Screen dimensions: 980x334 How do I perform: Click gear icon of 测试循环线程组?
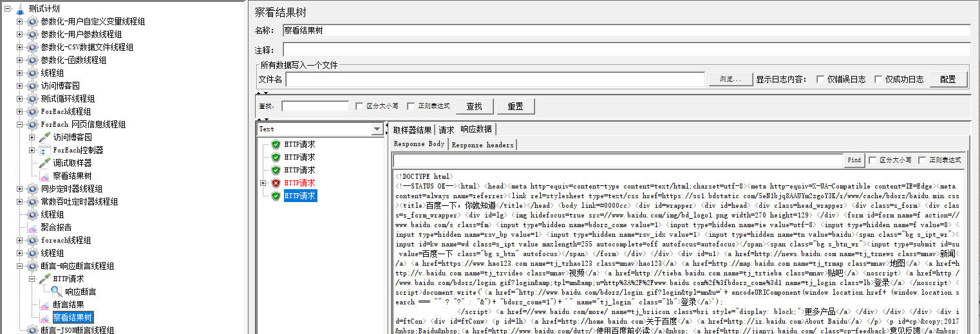click(x=32, y=98)
